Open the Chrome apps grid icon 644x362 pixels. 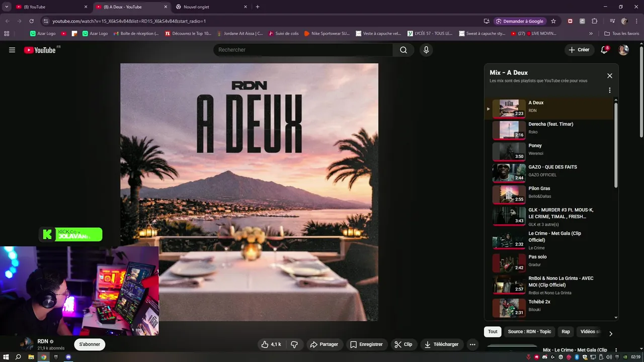[x=7, y=34]
